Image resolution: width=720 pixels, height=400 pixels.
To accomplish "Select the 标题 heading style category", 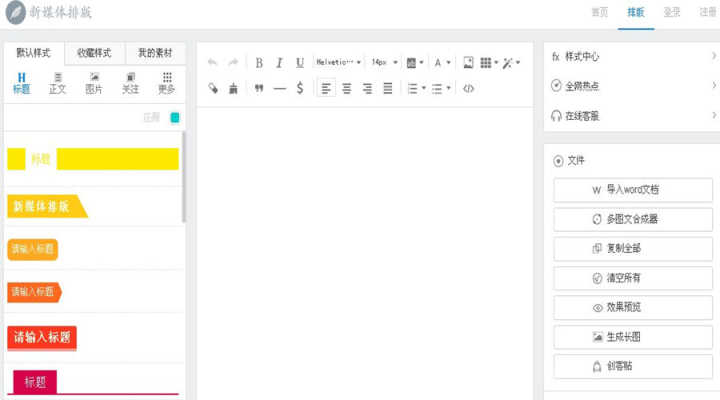I will 22,84.
